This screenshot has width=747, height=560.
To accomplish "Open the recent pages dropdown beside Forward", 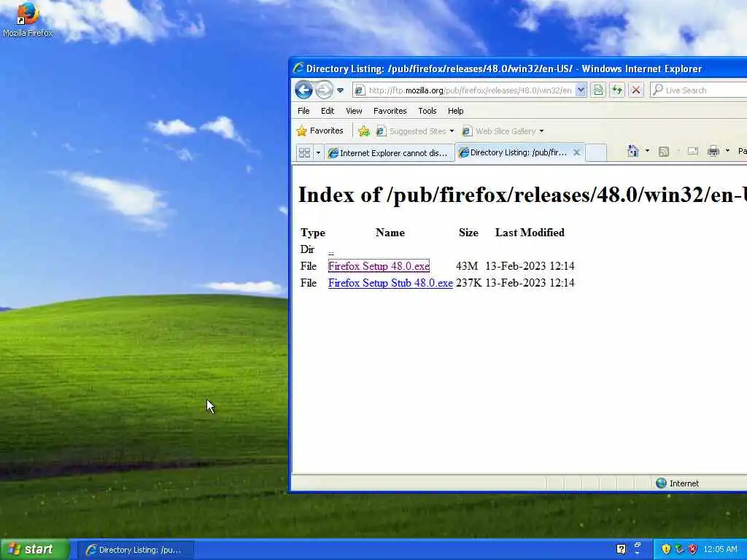I will (x=340, y=90).
